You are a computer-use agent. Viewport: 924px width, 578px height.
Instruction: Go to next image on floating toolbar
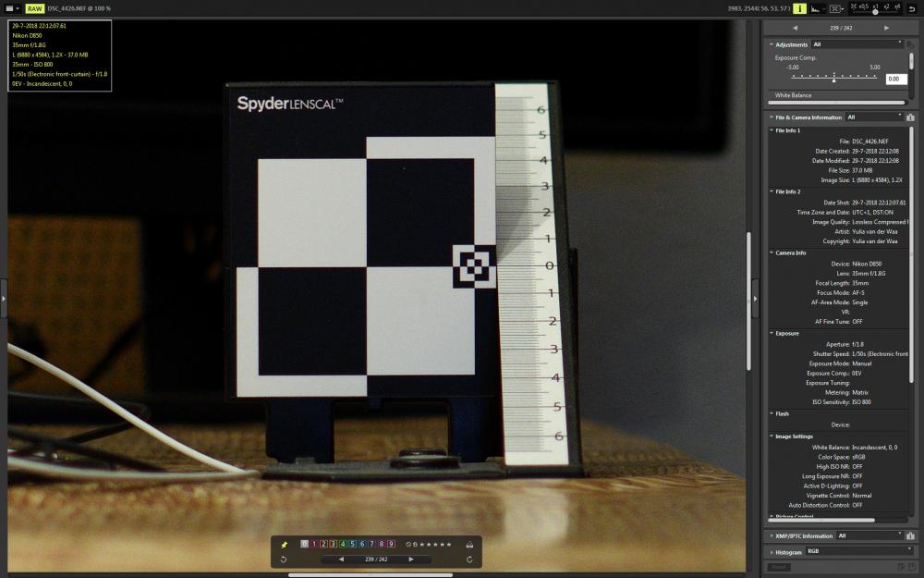pos(411,560)
